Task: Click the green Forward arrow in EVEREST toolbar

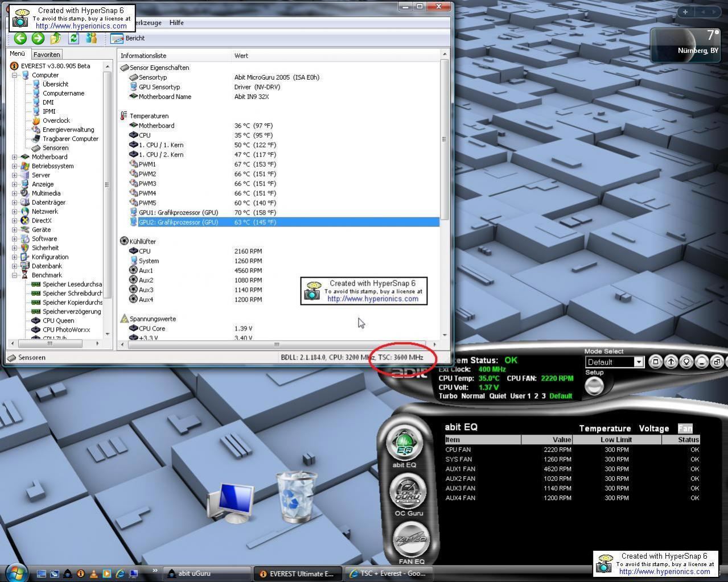Action: coord(38,38)
